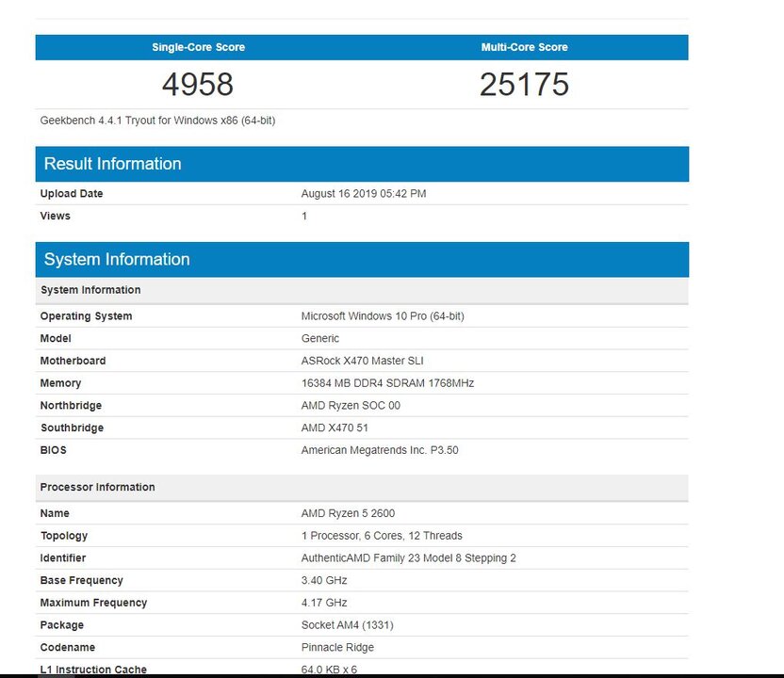
Task: Click the Views count value 1
Action: pyautogui.click(x=304, y=216)
